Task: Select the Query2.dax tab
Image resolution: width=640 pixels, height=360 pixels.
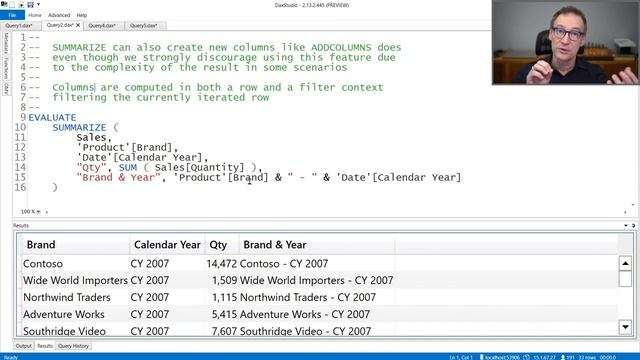Action: point(60,25)
